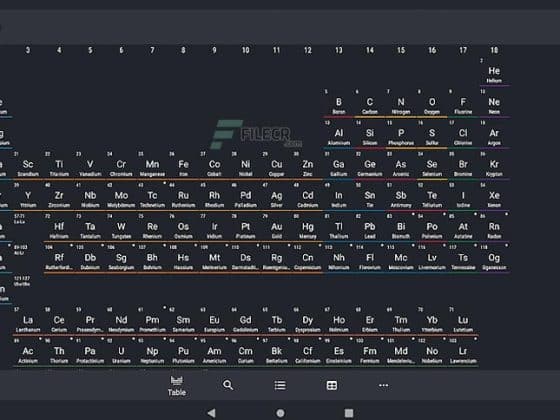
Task: Open the Hafnium (Hf) element
Action: 59,228
